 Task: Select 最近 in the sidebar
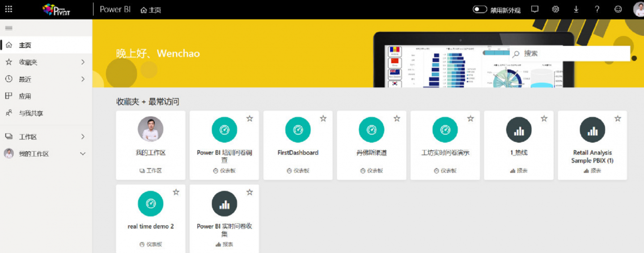tap(46, 79)
